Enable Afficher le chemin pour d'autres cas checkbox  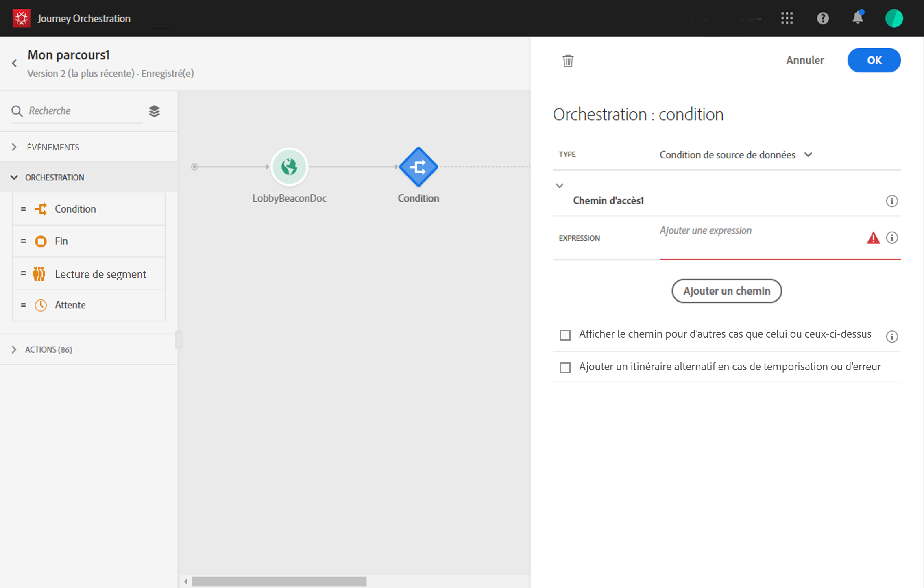565,335
